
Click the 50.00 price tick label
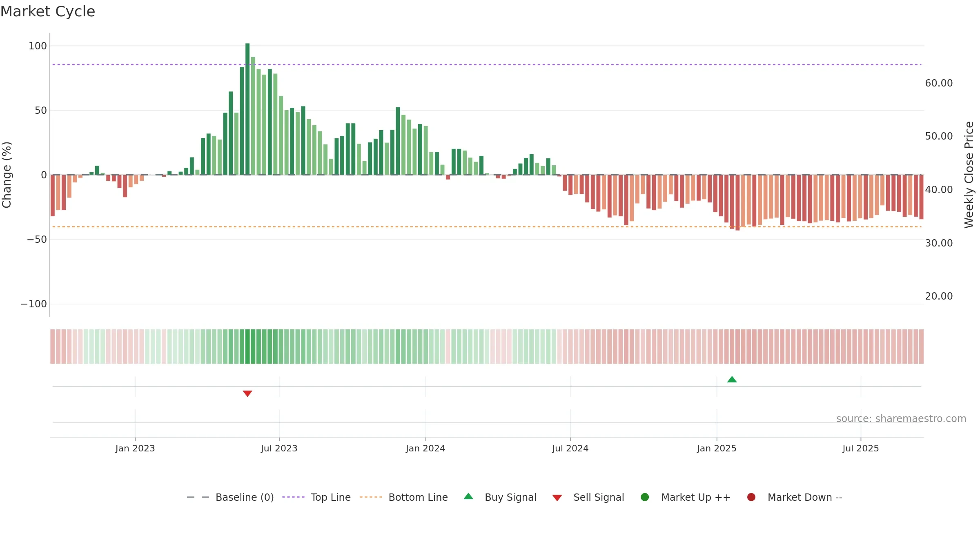(939, 136)
